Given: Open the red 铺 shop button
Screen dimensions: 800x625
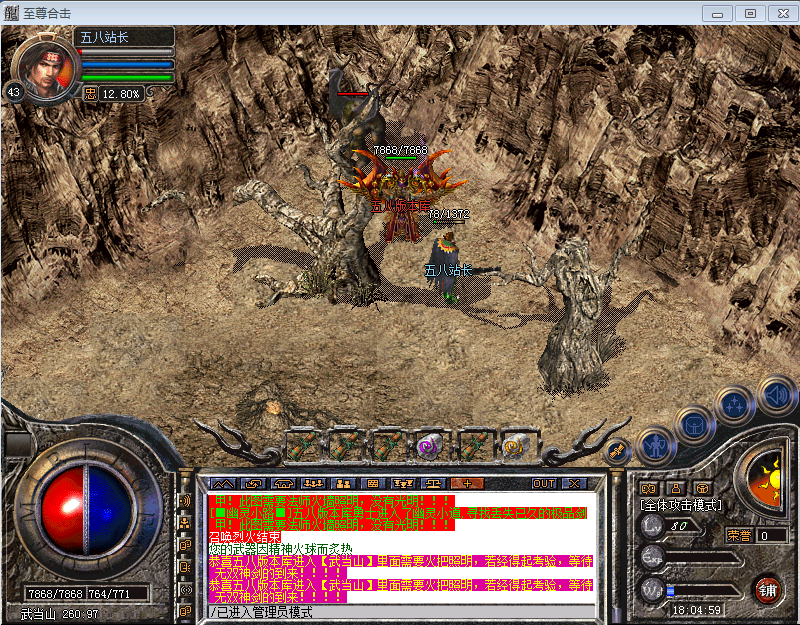Looking at the screenshot, I should (768, 590).
